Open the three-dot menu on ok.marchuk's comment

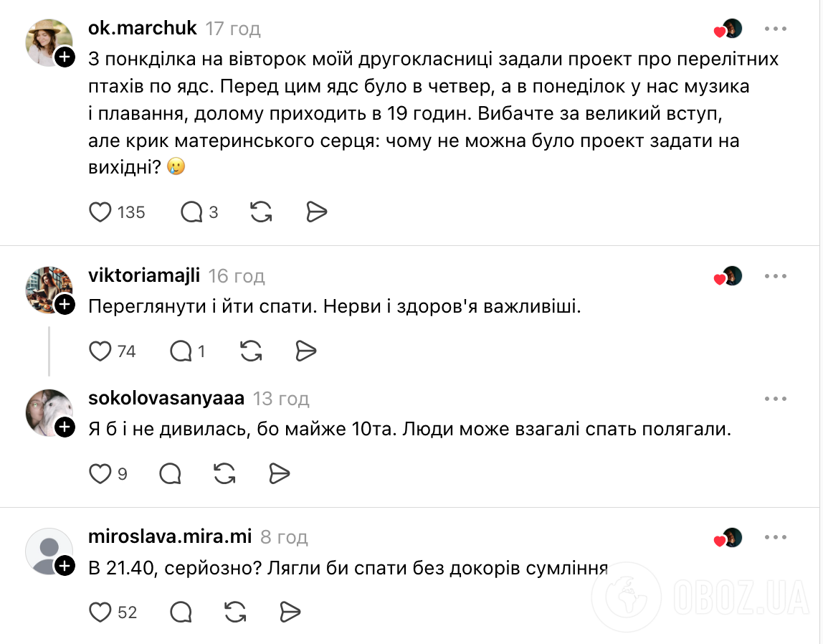pyautogui.click(x=774, y=29)
